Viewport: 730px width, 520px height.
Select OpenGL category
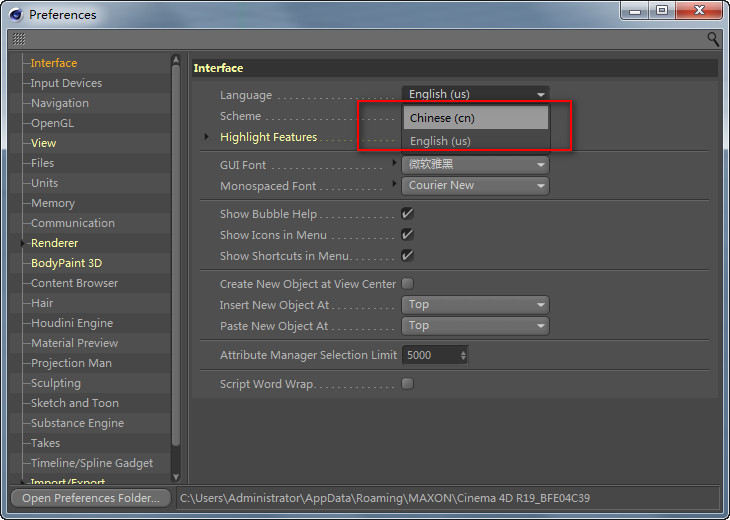click(x=52, y=123)
